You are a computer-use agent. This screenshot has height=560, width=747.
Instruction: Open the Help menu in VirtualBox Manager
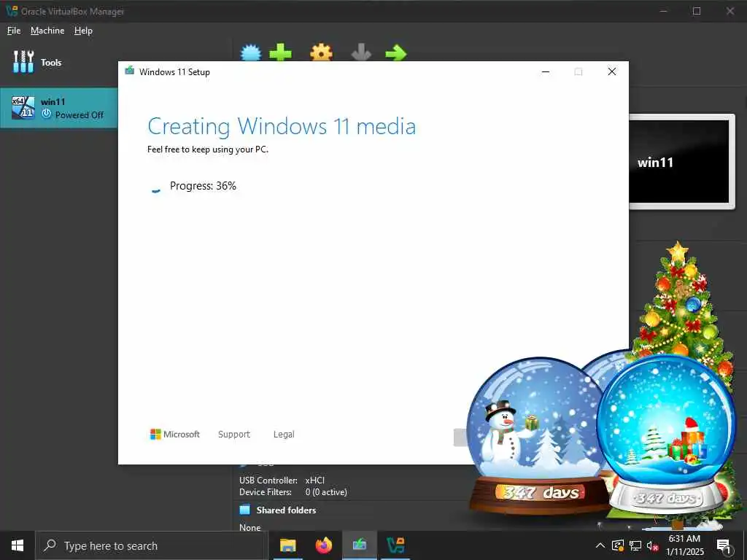coord(83,31)
